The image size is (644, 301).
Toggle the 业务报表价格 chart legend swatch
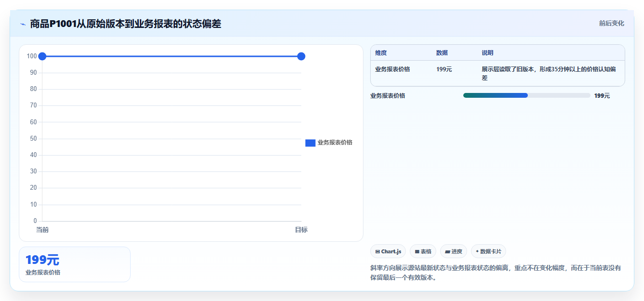pyautogui.click(x=310, y=143)
